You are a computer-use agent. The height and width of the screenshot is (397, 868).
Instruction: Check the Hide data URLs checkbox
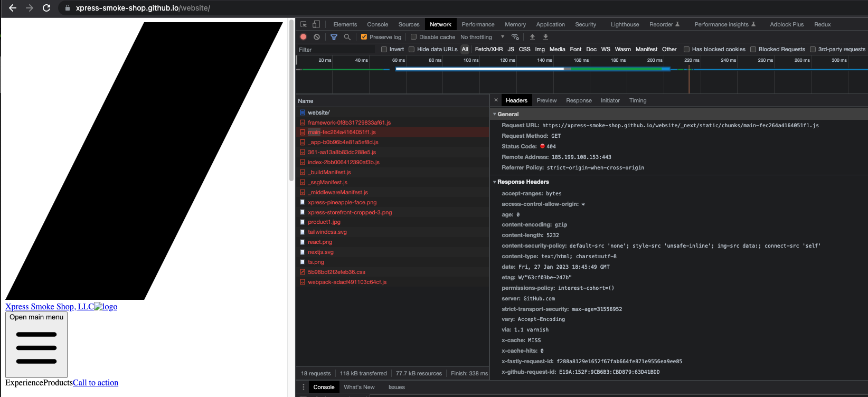(x=411, y=50)
